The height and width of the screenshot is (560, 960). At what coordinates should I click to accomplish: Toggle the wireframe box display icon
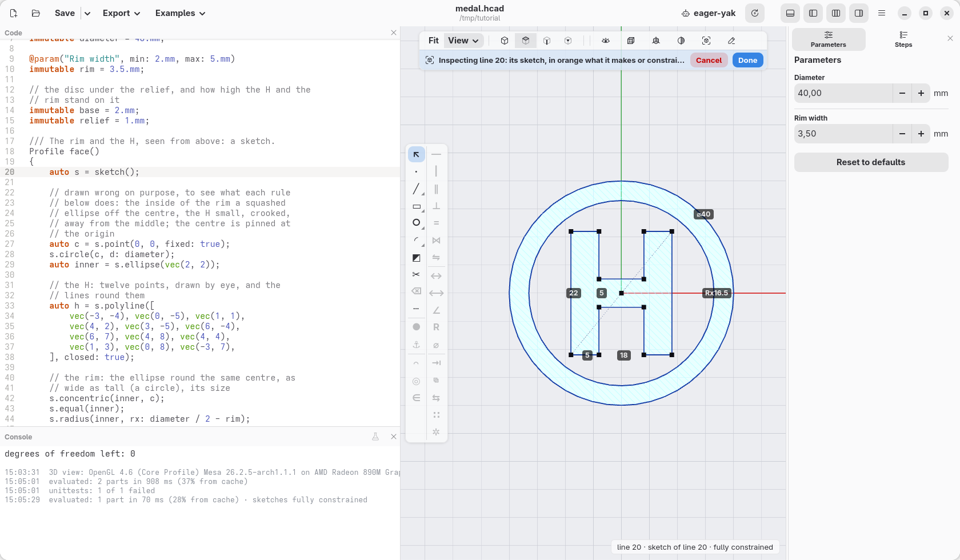point(631,41)
